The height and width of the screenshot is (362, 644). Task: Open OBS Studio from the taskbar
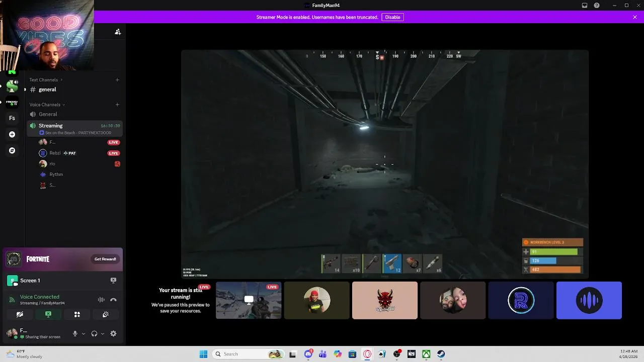click(x=396, y=354)
